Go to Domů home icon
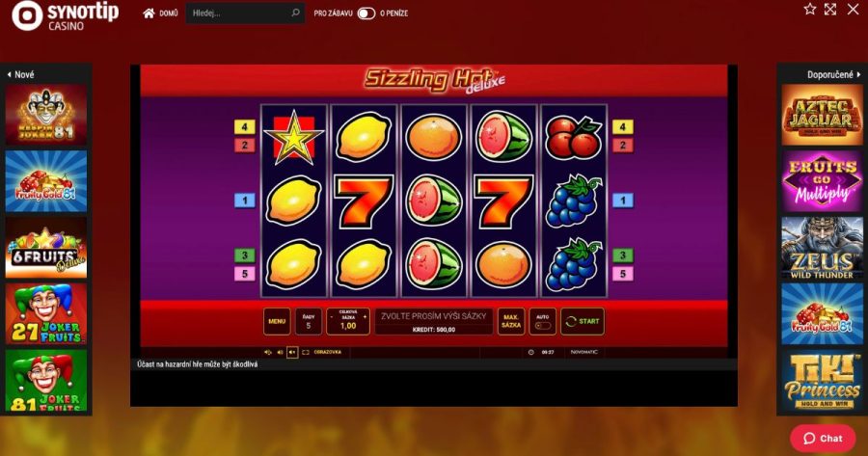Image resolution: width=868 pixels, height=456 pixels. click(149, 13)
